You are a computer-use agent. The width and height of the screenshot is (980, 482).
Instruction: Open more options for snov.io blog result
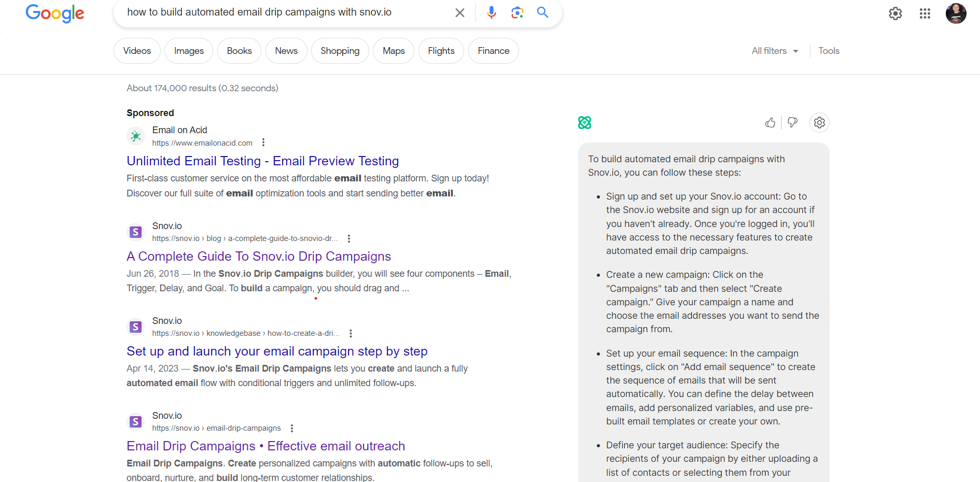point(349,238)
